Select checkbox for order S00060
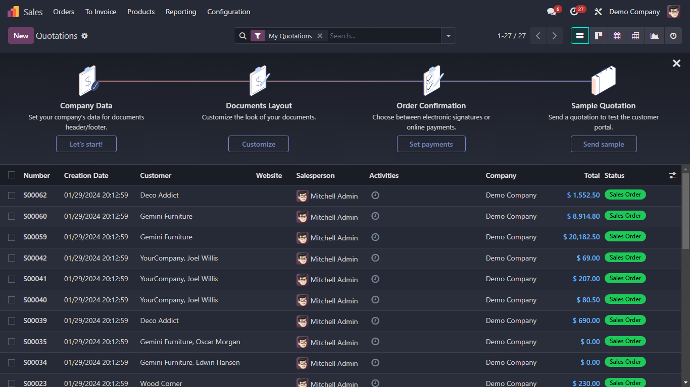 [x=11, y=216]
